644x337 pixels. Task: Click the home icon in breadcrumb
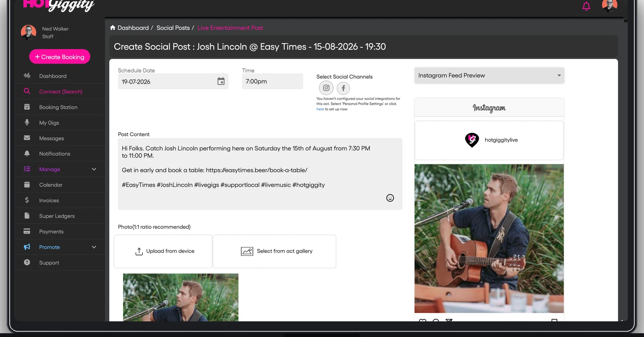[x=113, y=28]
